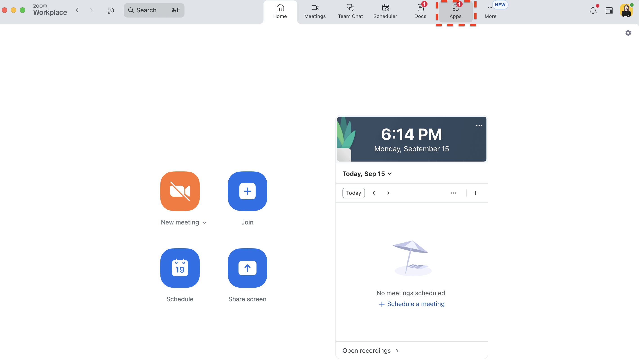Open the history clock icon
Viewport: 639px width, 364px height.
111,11
